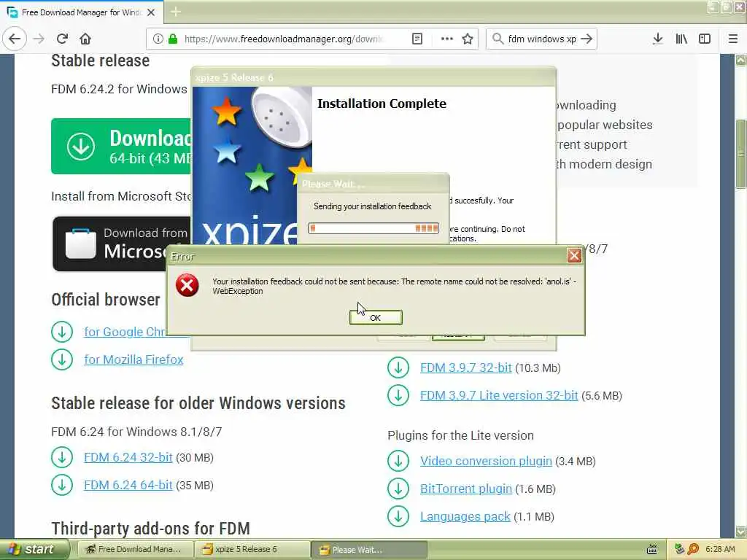Switch to xpize 5 Release 6 taskbar item
The height and width of the screenshot is (560, 747).
tap(252, 550)
